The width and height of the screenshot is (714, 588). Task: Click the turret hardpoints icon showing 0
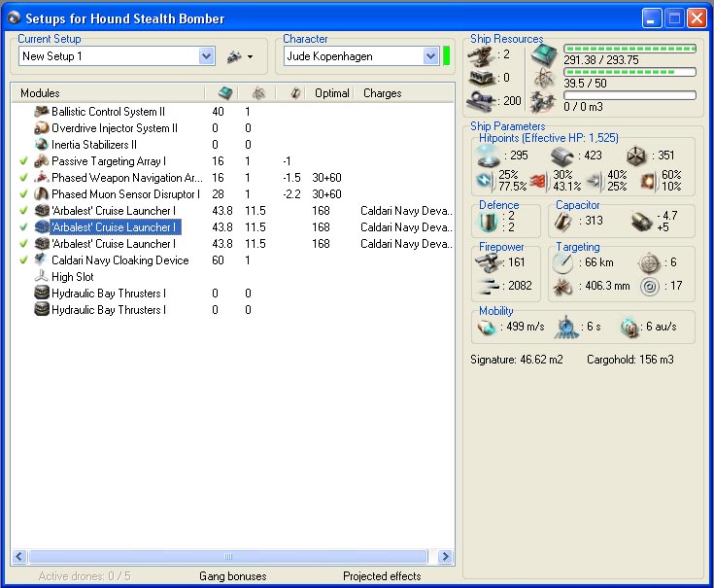[x=482, y=78]
